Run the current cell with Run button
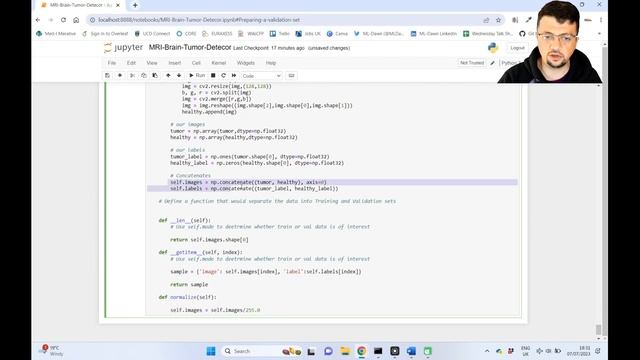Screen dimensions: 640x360 tap(197, 76)
